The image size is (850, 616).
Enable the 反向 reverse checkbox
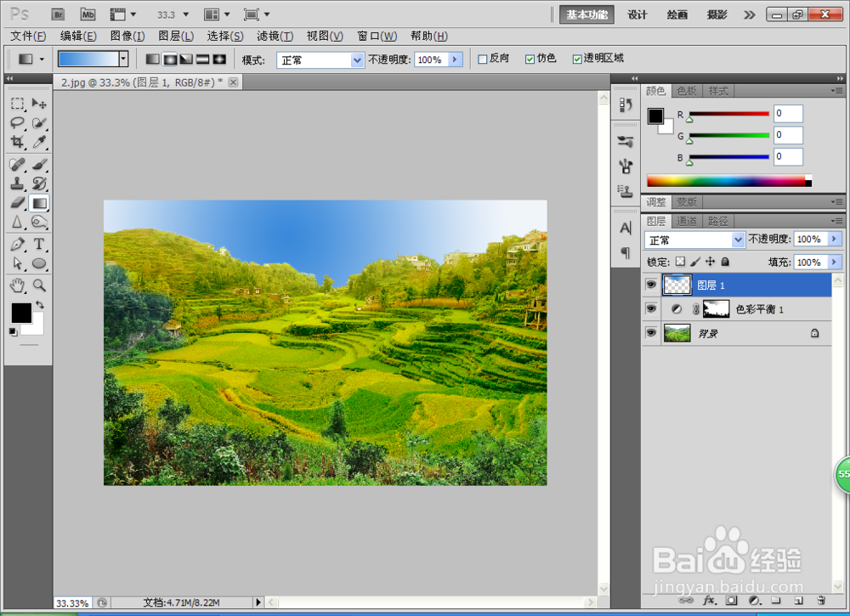(483, 59)
